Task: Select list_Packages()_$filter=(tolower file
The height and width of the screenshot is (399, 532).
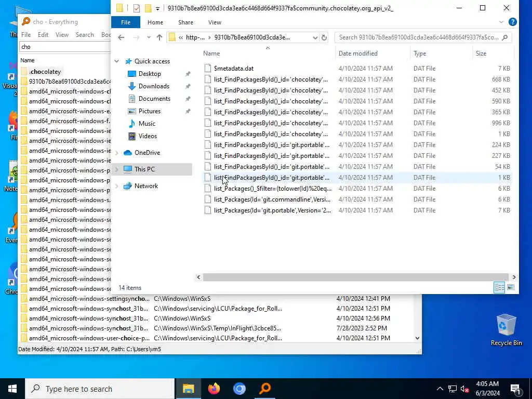Action: tap(268, 189)
